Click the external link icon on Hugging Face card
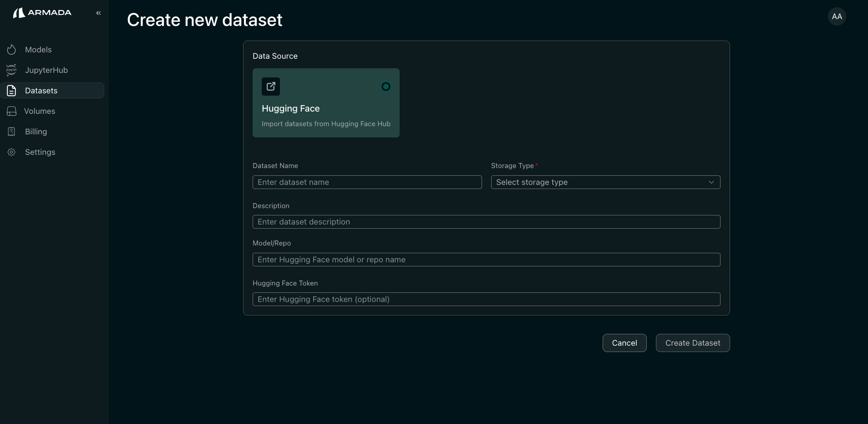 (270, 87)
